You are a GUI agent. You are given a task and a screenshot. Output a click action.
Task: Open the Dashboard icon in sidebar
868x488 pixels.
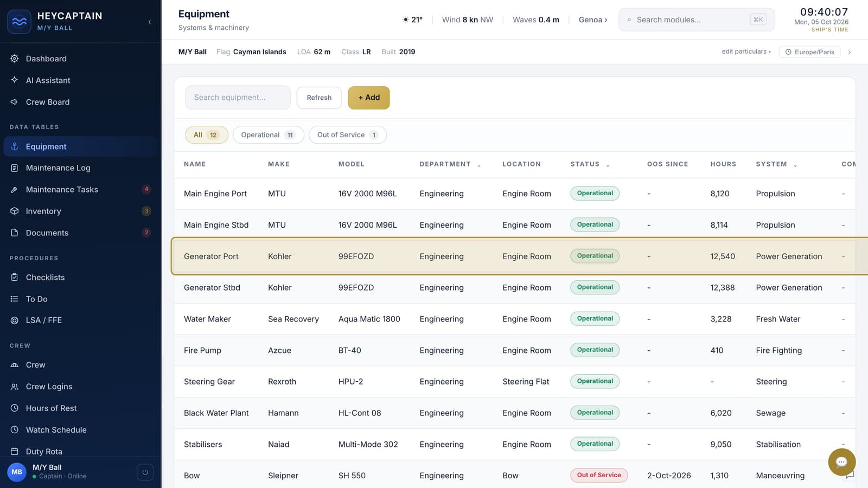(15, 59)
